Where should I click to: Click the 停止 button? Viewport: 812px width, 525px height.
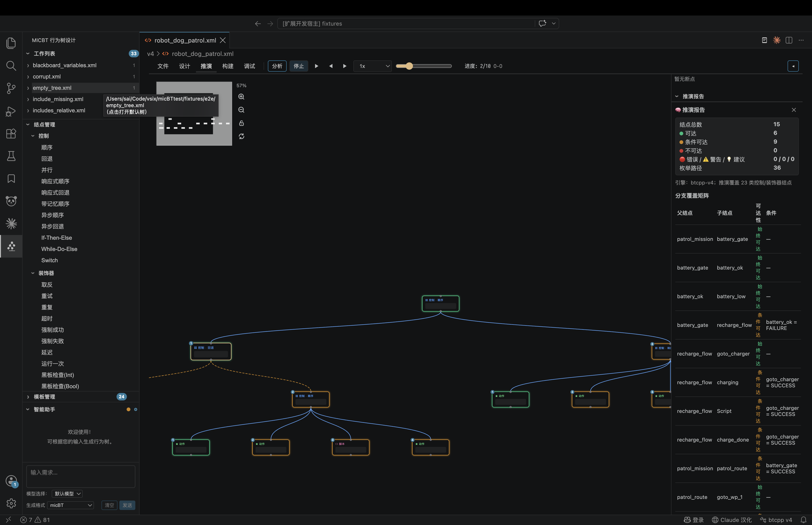point(299,66)
